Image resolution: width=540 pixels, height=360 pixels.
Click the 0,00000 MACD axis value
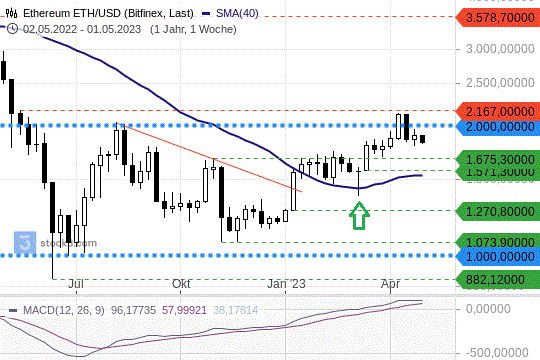[488, 309]
